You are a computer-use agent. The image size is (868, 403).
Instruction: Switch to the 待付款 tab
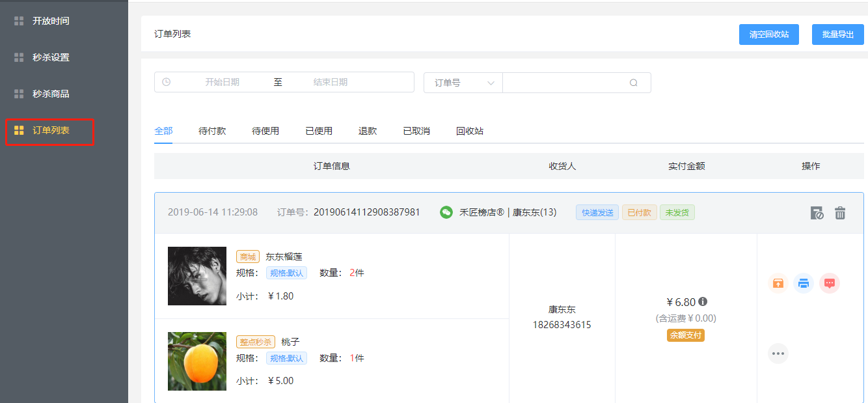click(x=212, y=131)
